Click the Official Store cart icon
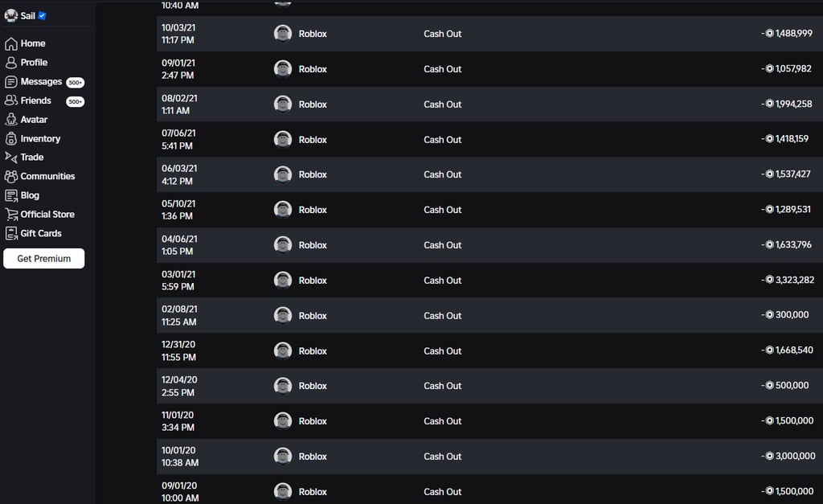The height and width of the screenshot is (504, 823). pyautogui.click(x=11, y=214)
